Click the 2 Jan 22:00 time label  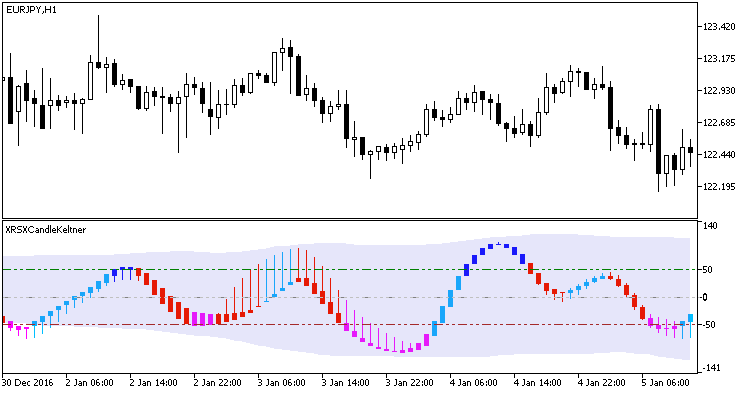tap(218, 383)
